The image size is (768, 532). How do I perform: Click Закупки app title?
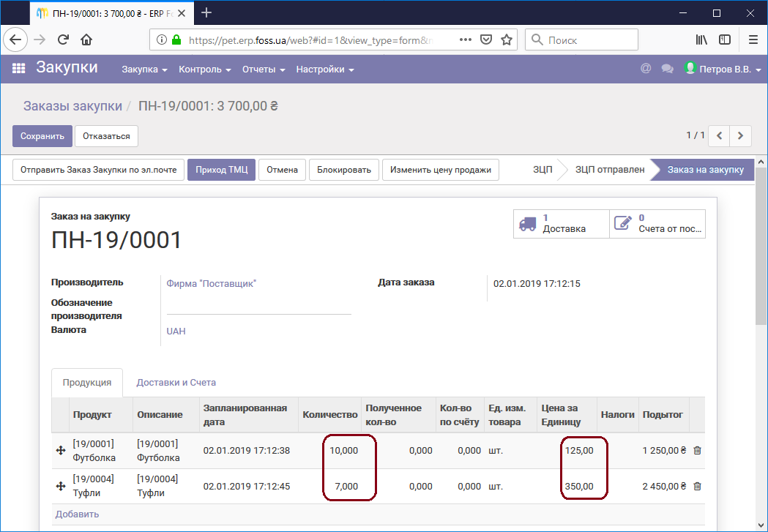[67, 67]
